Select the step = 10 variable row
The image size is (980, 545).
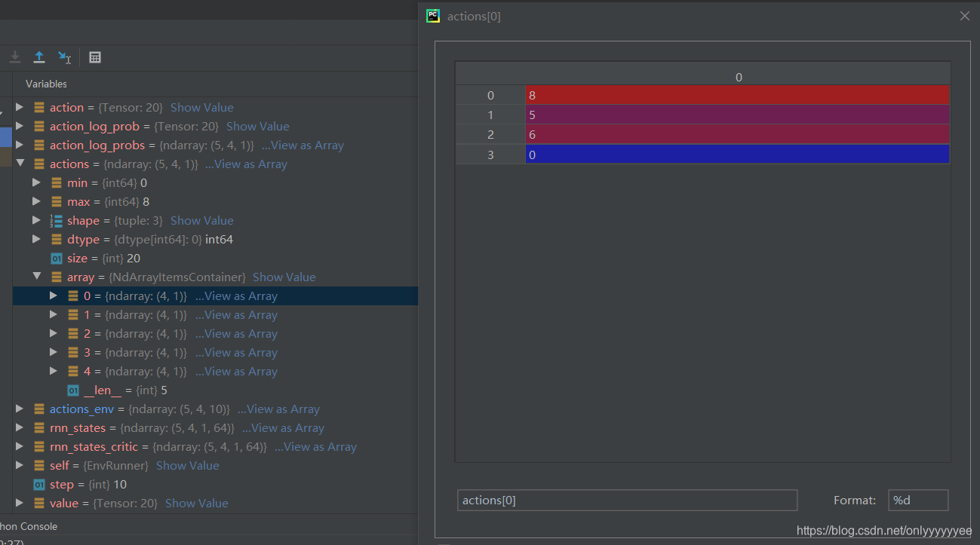click(x=215, y=485)
